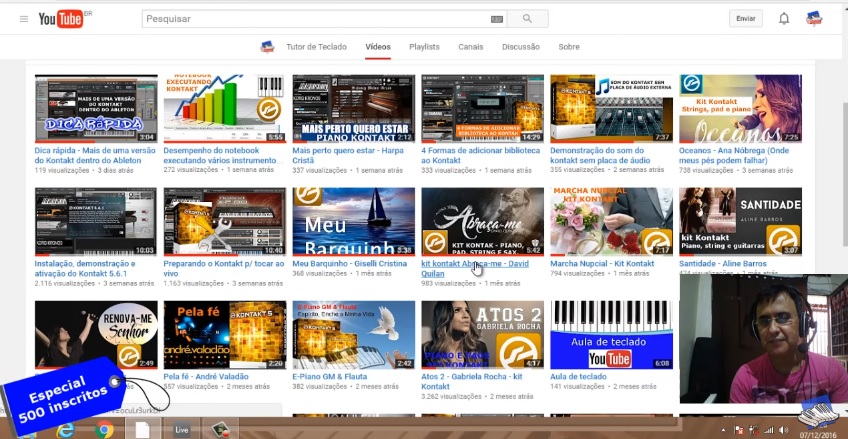Viewport: 848px width, 439px height.
Task: Open 'Meu Barquinho - Giselli Cristina' link
Action: point(349,264)
